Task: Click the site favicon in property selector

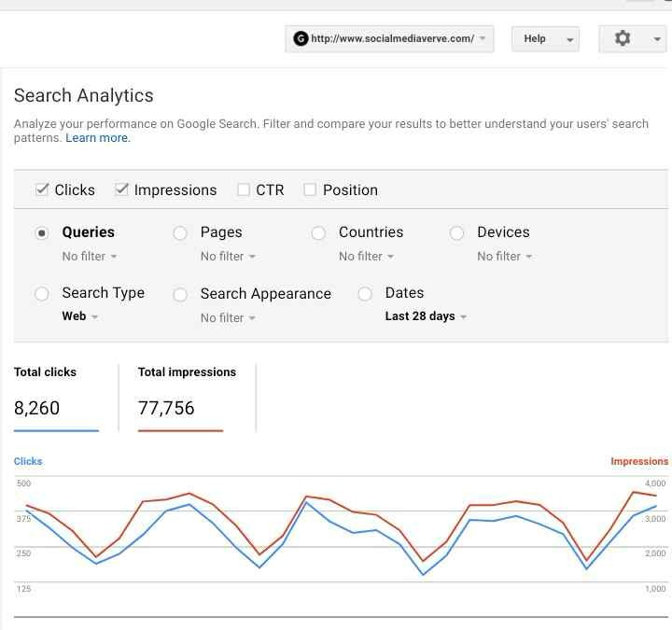Action: (x=301, y=38)
